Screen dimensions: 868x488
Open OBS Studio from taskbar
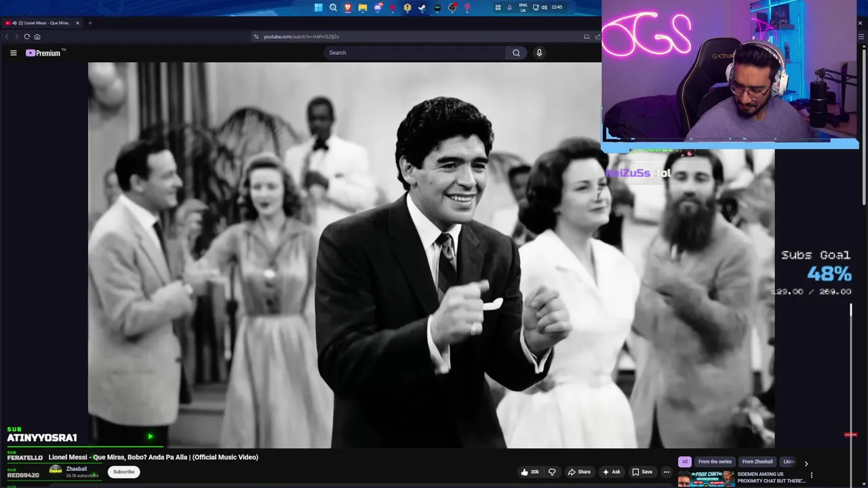[452, 7]
